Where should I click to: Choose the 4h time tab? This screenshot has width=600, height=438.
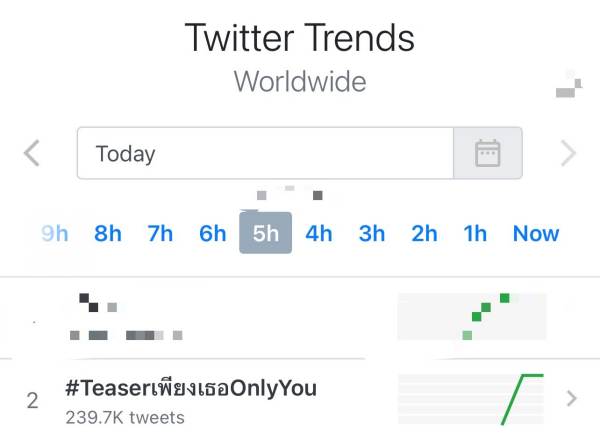(319, 233)
